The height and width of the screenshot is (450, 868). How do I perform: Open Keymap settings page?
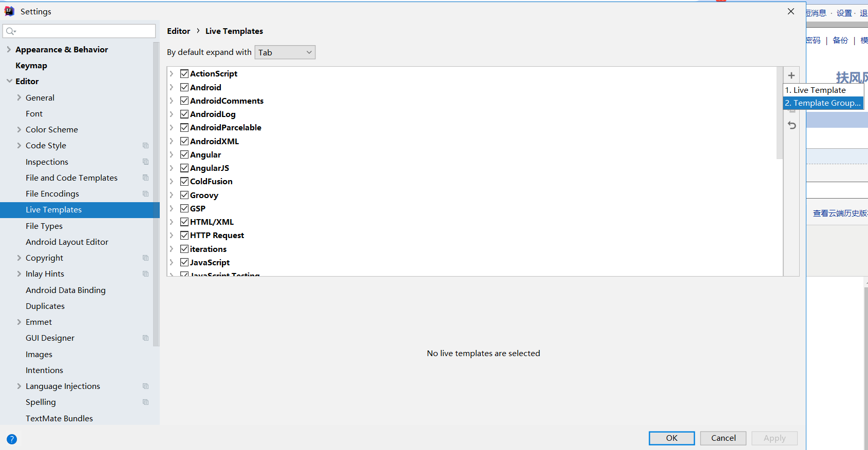(31, 66)
